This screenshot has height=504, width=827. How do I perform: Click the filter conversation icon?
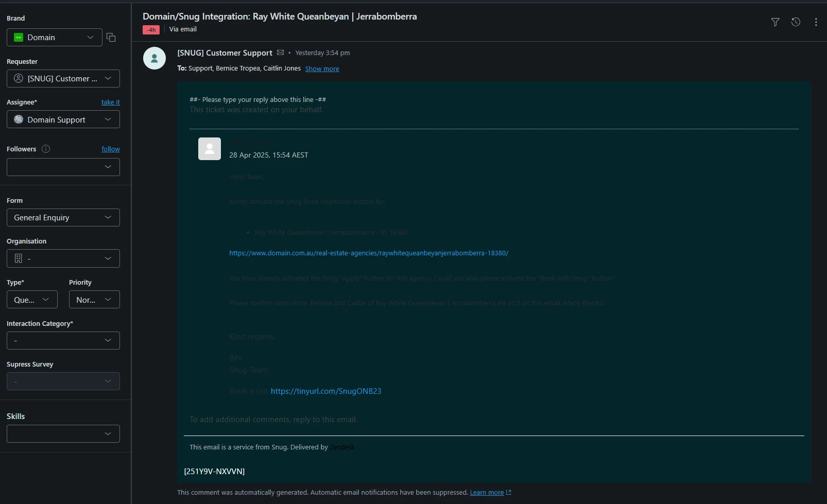775,22
